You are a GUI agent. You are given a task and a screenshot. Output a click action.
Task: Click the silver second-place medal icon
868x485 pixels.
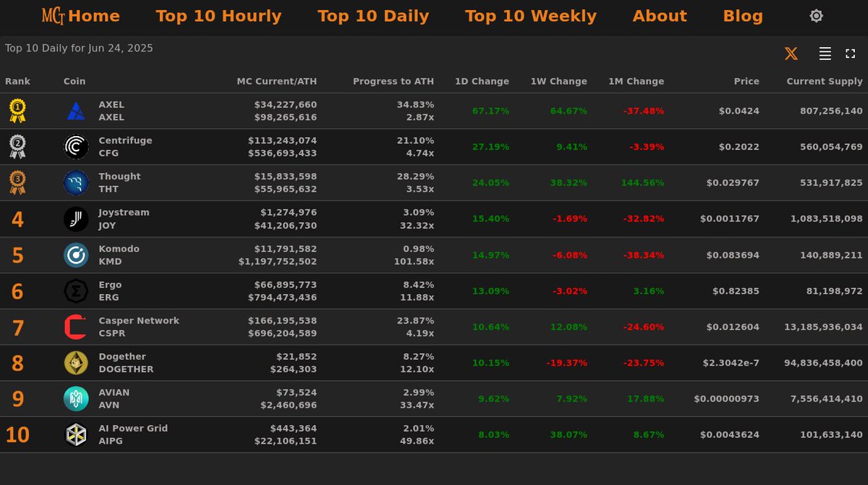point(17,147)
